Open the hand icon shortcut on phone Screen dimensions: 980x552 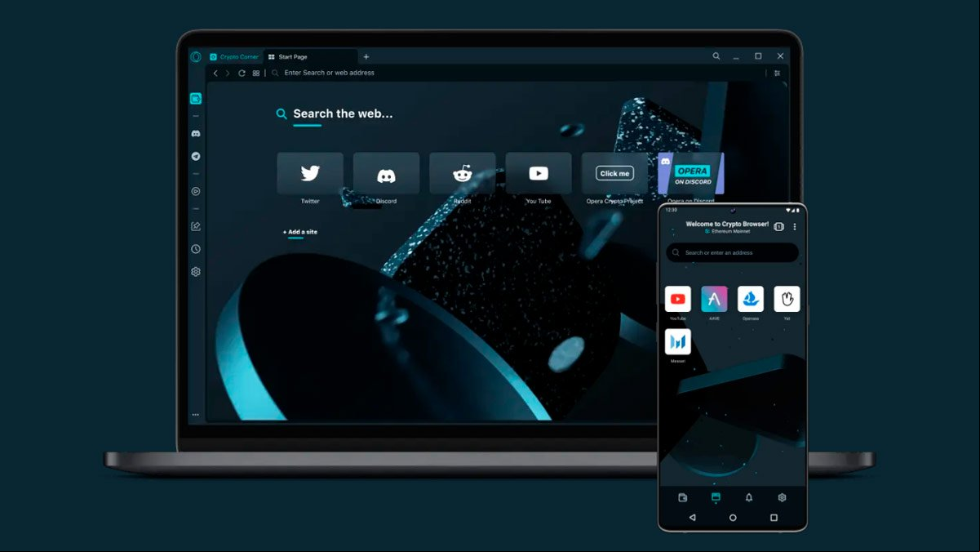coord(787,299)
